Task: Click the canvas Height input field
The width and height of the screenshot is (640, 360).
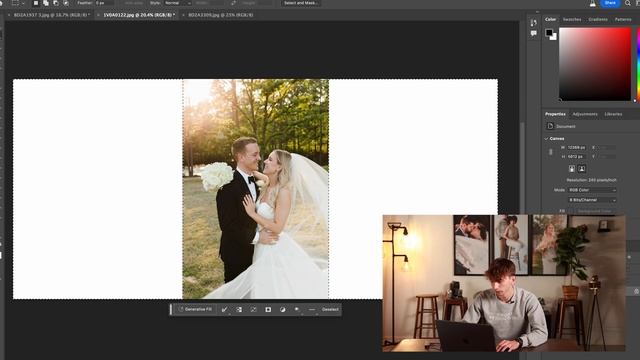Action: coord(577,156)
